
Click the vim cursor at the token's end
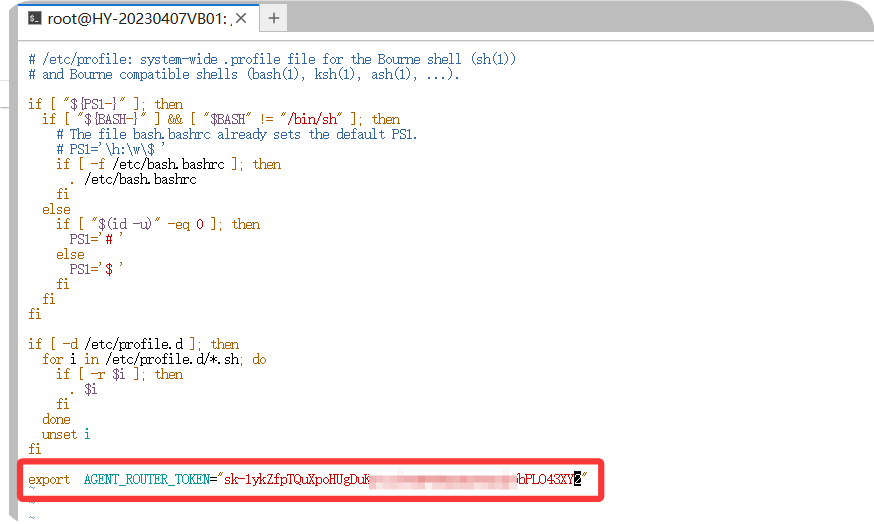click(x=577, y=479)
